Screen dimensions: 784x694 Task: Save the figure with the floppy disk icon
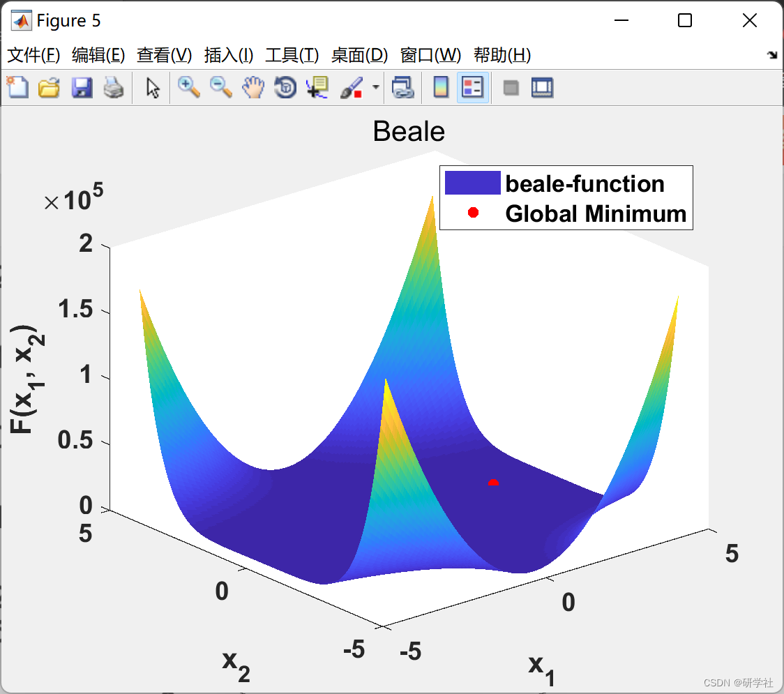[x=82, y=87]
